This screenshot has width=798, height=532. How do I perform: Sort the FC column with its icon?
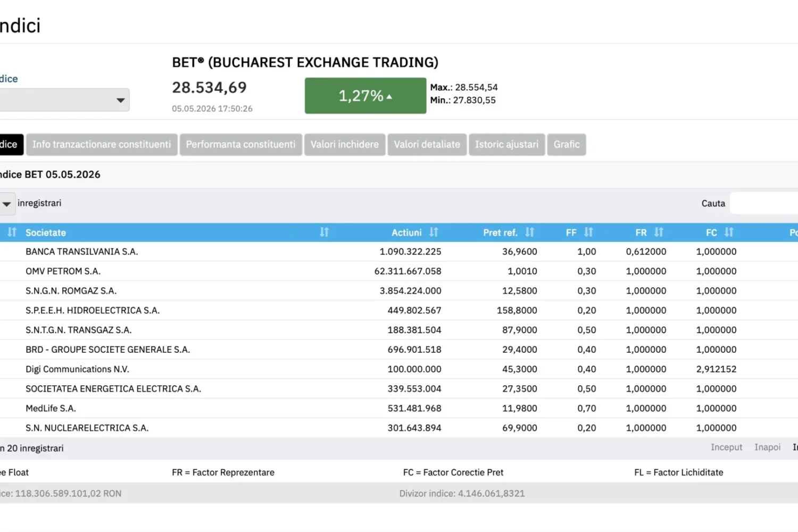(x=729, y=232)
